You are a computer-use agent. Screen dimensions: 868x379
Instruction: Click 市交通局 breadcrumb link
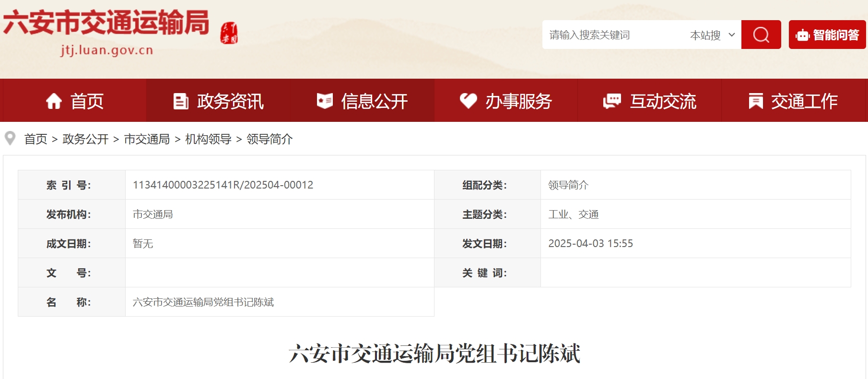pyautogui.click(x=147, y=139)
